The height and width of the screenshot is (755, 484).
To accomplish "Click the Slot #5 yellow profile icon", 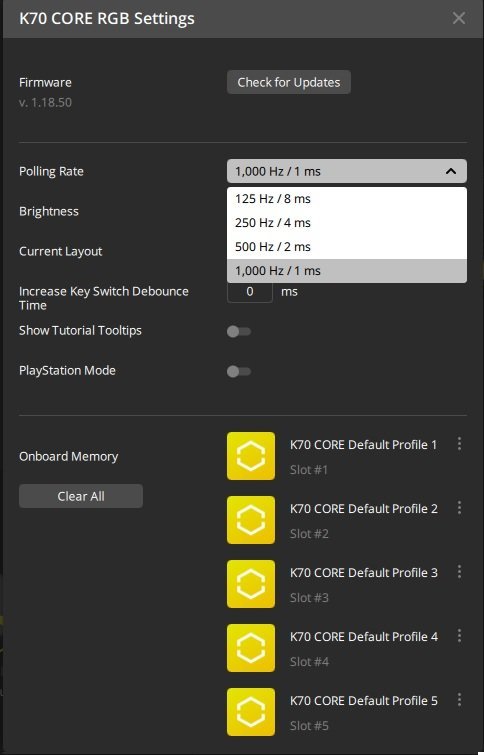I will pyautogui.click(x=251, y=712).
